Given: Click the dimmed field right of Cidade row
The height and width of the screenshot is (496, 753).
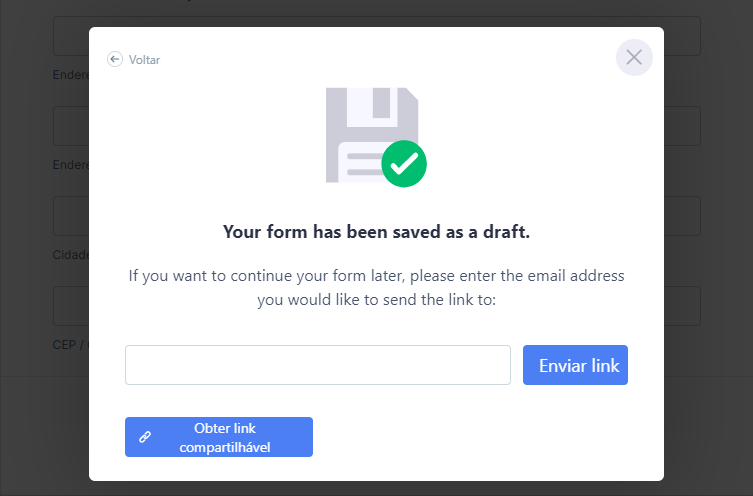Looking at the screenshot, I should pos(682,216).
